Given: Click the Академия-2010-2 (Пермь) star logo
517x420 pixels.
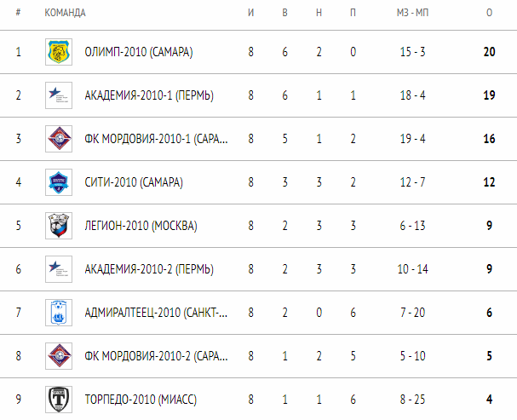Looking at the screenshot, I should (59, 269).
